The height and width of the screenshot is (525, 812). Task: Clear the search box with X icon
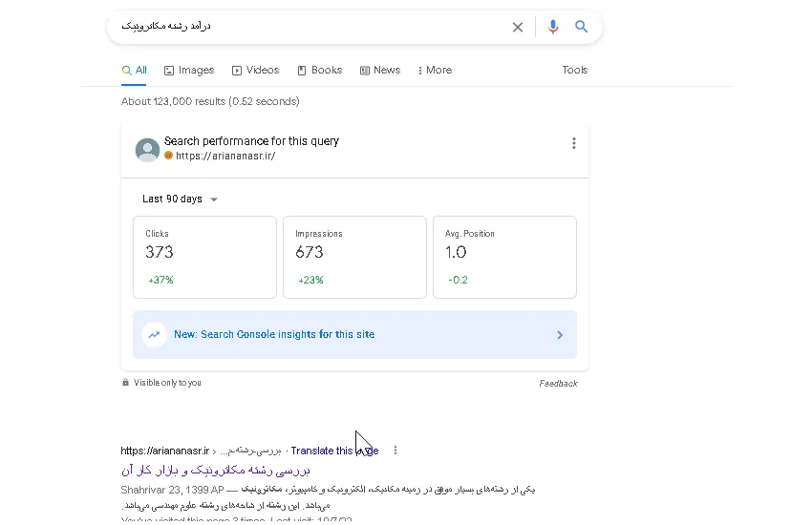tap(518, 27)
